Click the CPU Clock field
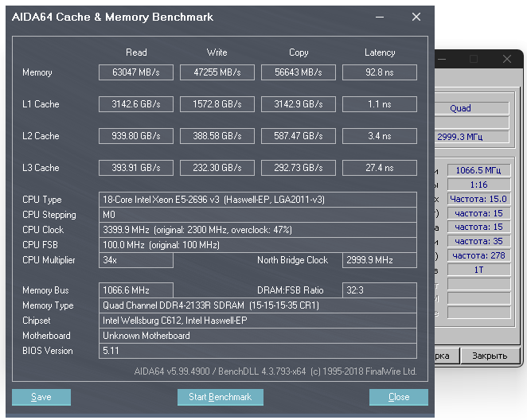Viewport: 527px width, 420px height. (258, 230)
